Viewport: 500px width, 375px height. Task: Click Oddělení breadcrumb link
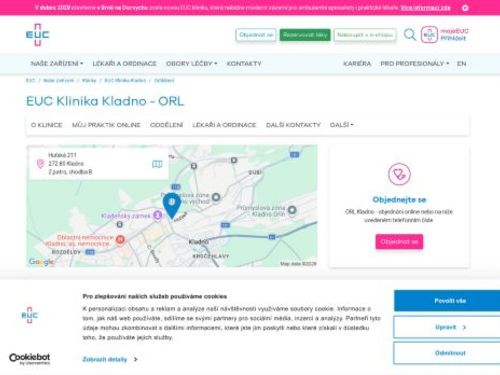(x=164, y=80)
